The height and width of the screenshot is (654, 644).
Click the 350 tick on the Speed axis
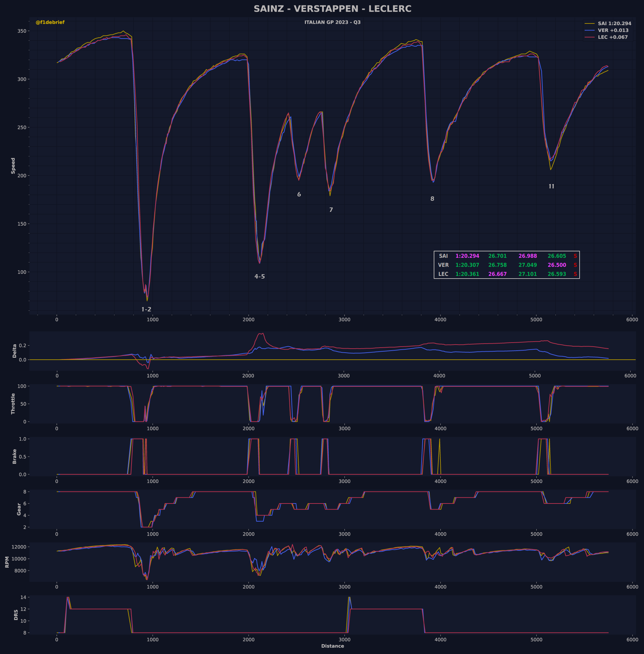[x=22, y=31]
